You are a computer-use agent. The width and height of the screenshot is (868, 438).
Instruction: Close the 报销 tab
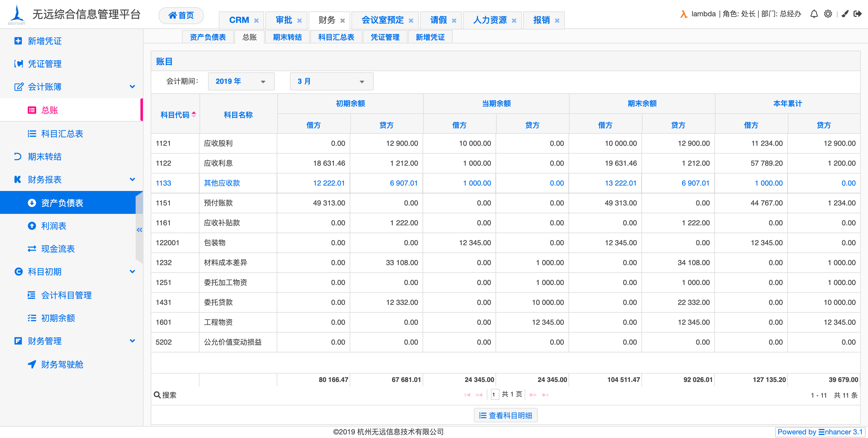[x=557, y=20]
